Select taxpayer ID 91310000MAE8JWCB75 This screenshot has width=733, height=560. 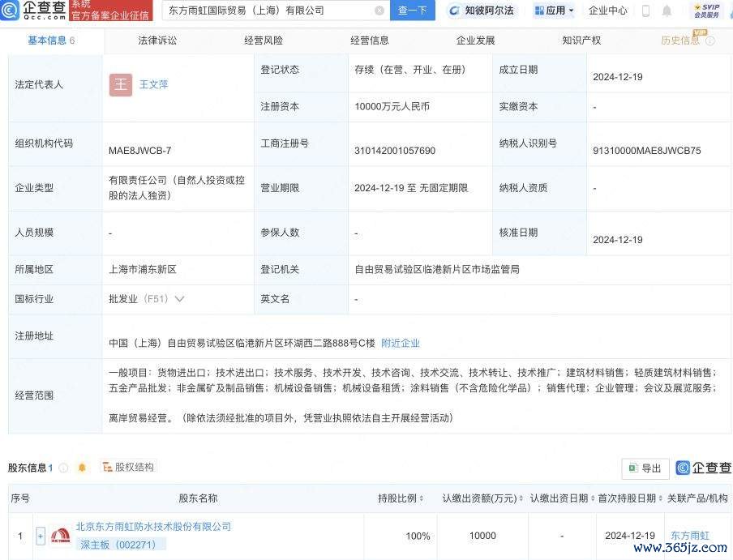646,151
